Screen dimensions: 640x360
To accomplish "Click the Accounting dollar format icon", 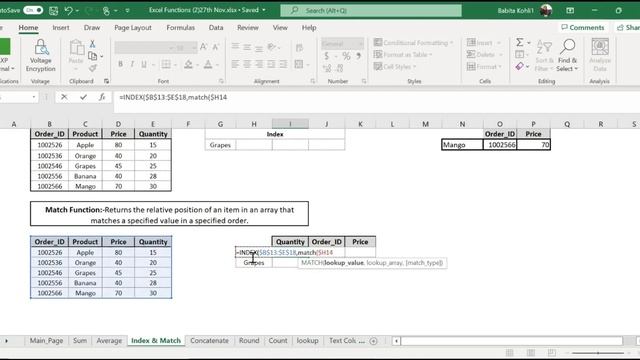I will coord(327,56).
